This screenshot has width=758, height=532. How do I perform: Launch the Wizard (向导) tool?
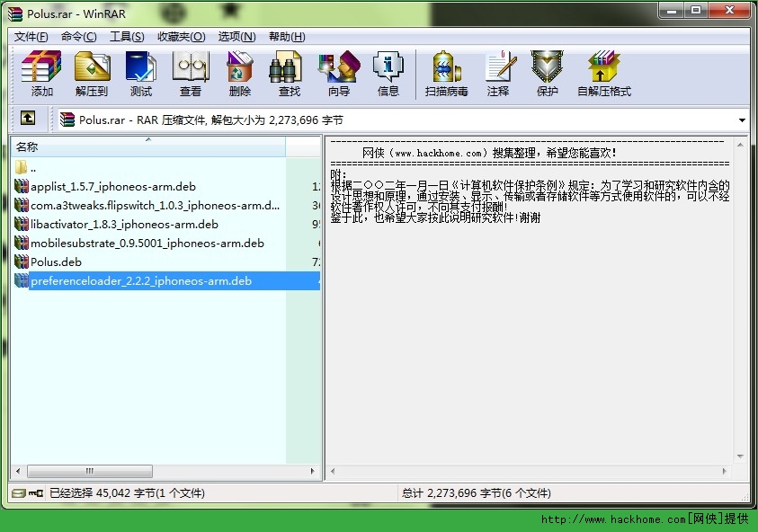[339, 74]
